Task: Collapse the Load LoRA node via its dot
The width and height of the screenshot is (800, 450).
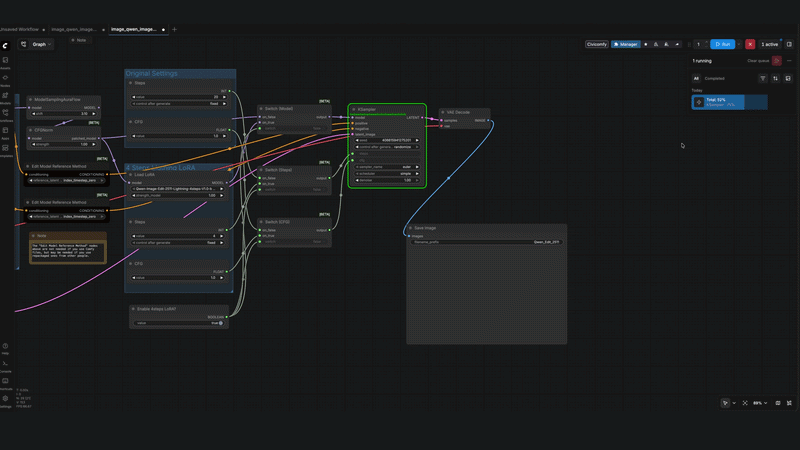Action: pyautogui.click(x=131, y=174)
